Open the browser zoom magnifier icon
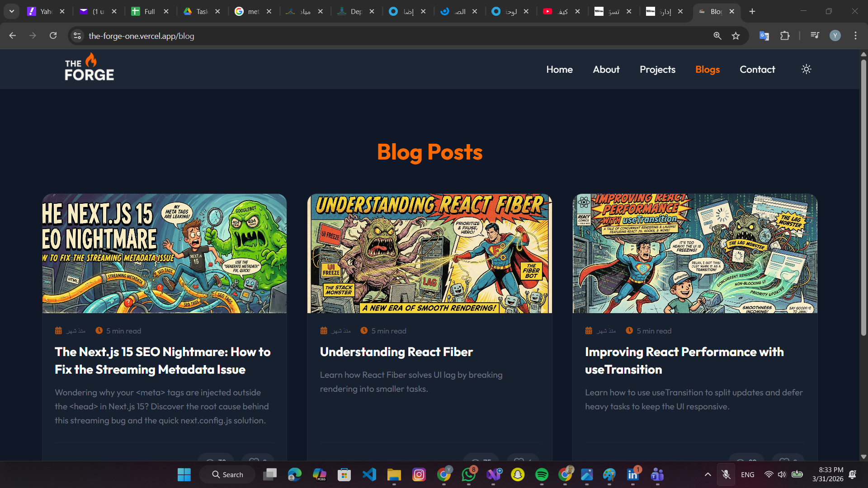The height and width of the screenshot is (488, 868). [x=717, y=36]
